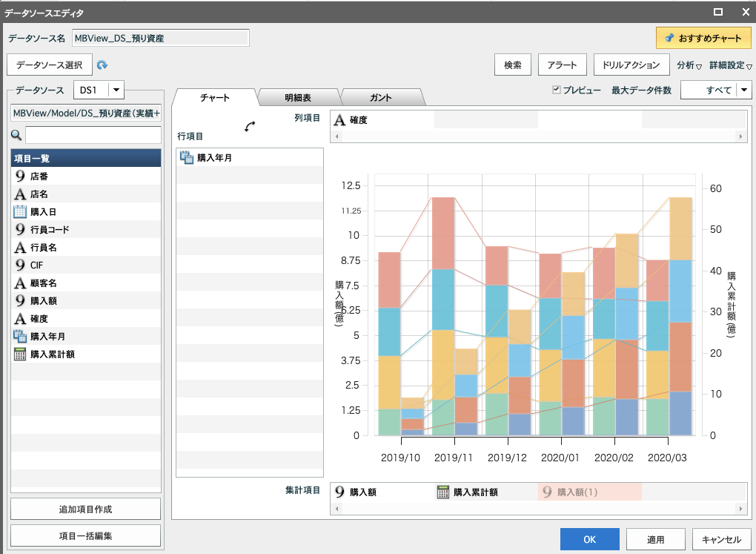Click the text icon of 顧客名

pos(20,283)
